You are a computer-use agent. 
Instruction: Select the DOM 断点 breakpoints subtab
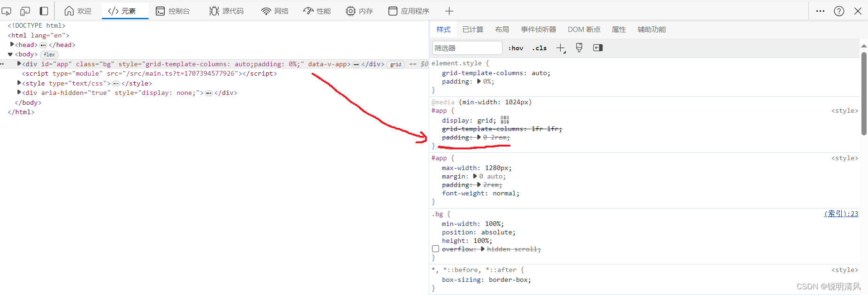click(x=584, y=29)
